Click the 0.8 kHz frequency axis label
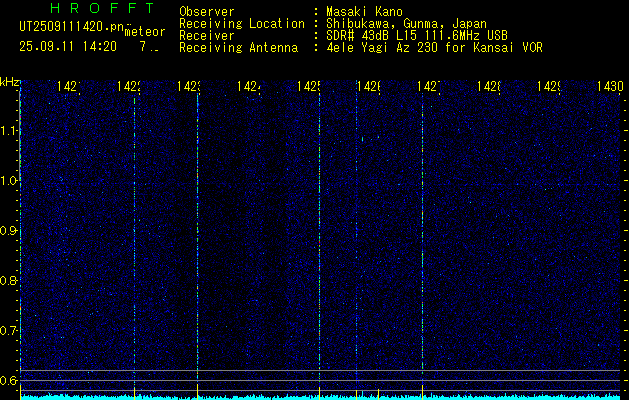629x400 pixels. (9, 280)
